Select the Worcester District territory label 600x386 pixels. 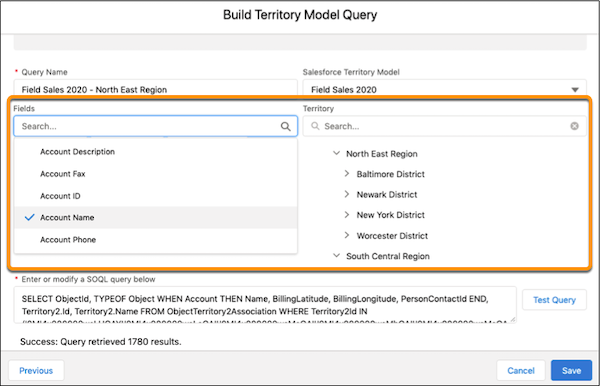pyautogui.click(x=392, y=236)
